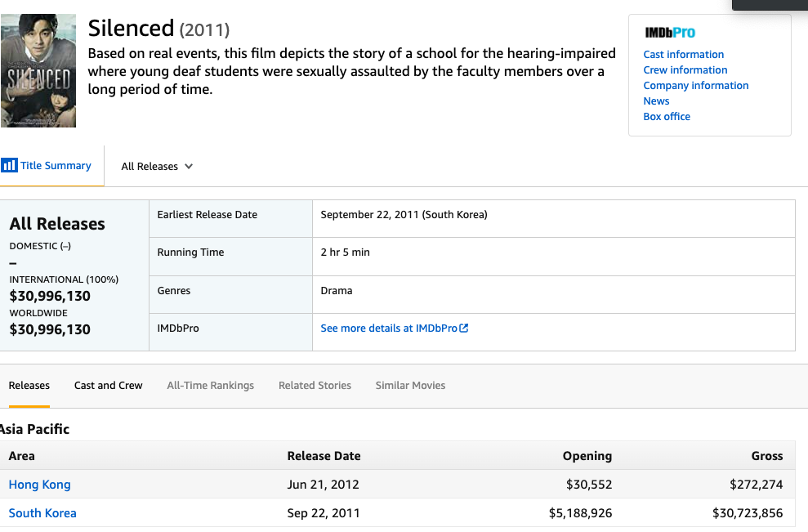
Task: Open the South Korea area link
Action: tap(42, 513)
